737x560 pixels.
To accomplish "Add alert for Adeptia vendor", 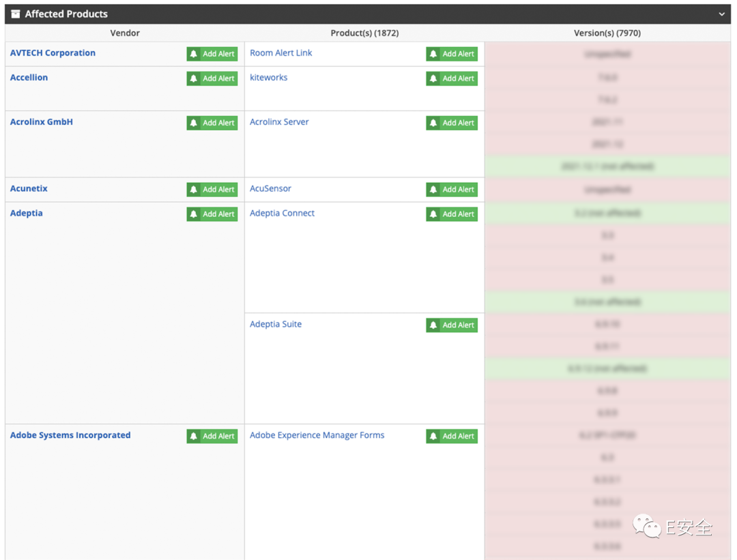I will coord(212,214).
